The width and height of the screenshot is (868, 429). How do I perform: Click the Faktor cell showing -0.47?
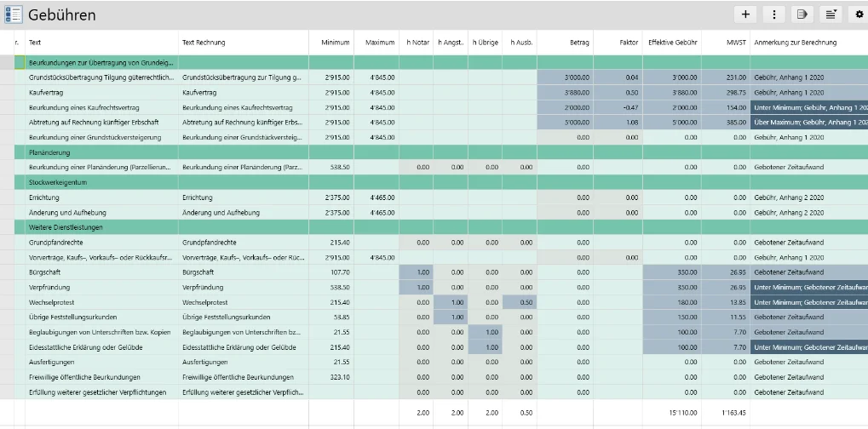[x=618, y=108]
